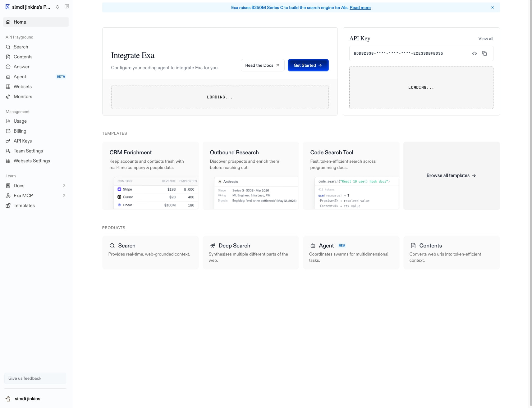Click the NEW badge on Agent product card
Viewport: 532px width, 408px height.
tap(342, 246)
